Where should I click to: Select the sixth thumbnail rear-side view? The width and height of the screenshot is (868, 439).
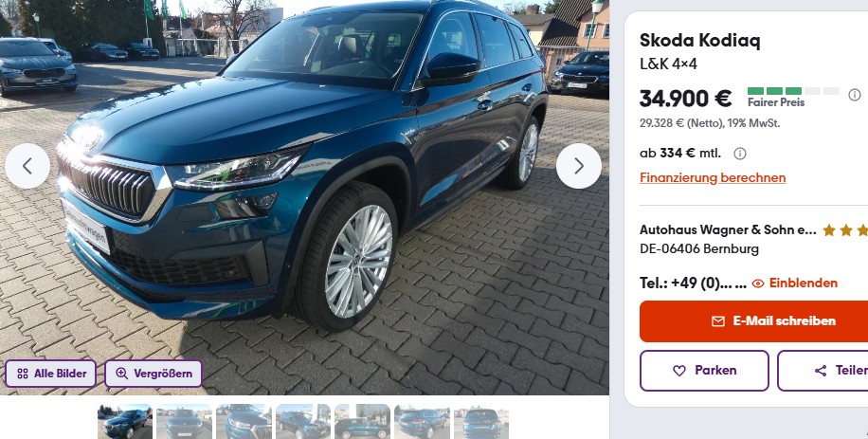coord(422,421)
